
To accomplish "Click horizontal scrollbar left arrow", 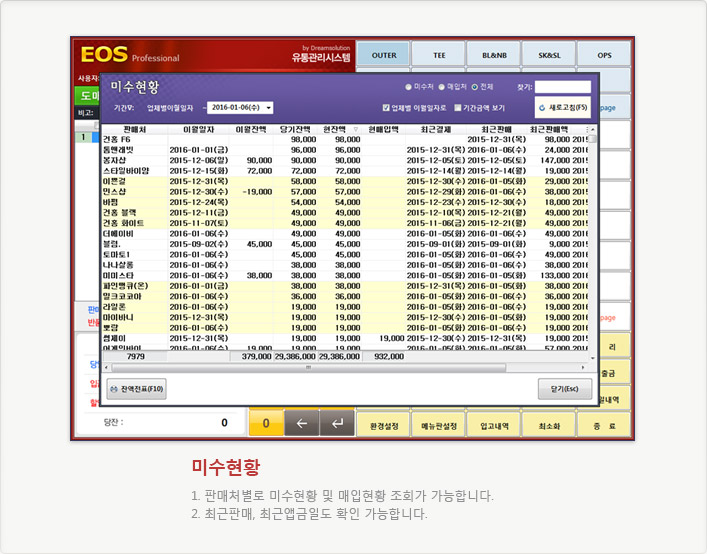I will pyautogui.click(x=107, y=367).
